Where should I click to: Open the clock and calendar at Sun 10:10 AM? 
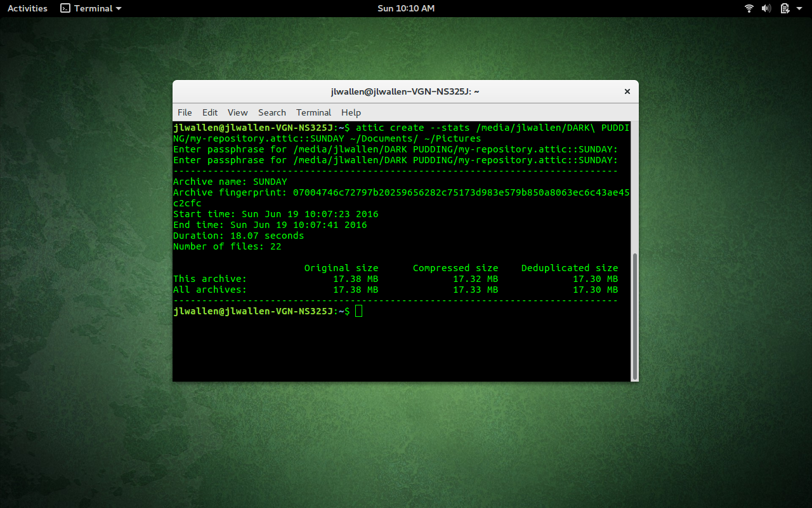pos(406,8)
